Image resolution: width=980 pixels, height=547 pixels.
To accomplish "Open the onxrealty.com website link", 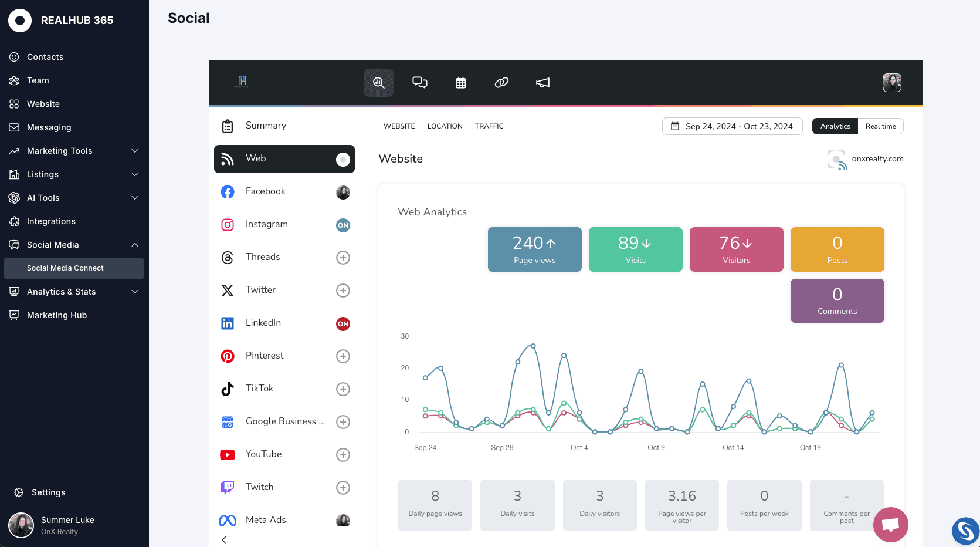I will pos(877,159).
